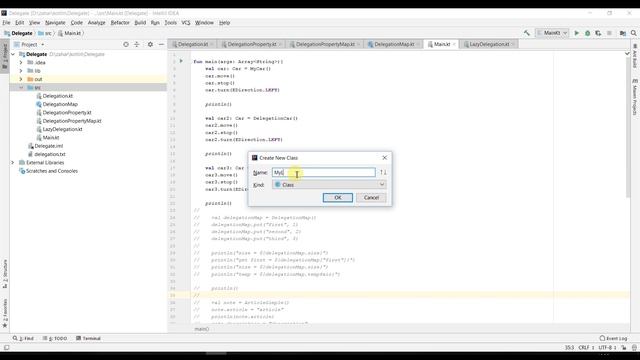
Task: Click the scroll from source target icon
Action: (126, 44)
